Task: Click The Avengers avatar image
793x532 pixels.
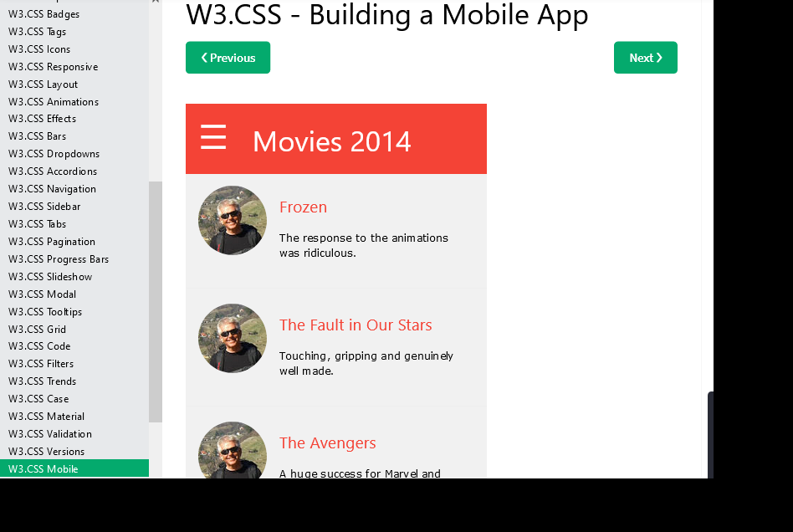Action: point(233,449)
